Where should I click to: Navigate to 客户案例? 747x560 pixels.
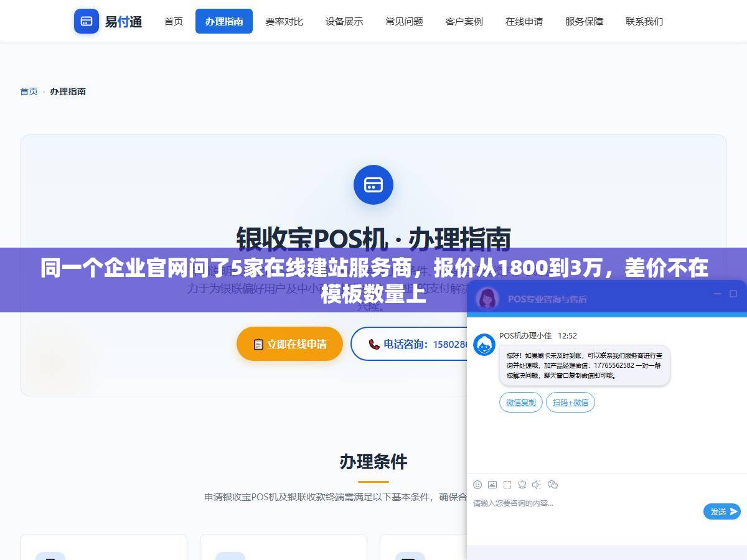(464, 21)
